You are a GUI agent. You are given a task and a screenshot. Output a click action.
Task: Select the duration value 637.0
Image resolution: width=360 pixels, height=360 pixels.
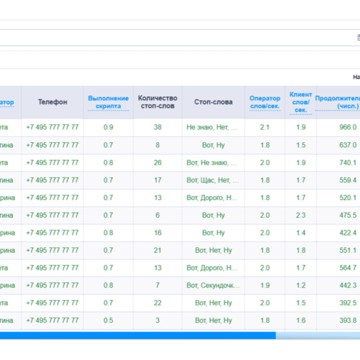[x=348, y=145]
